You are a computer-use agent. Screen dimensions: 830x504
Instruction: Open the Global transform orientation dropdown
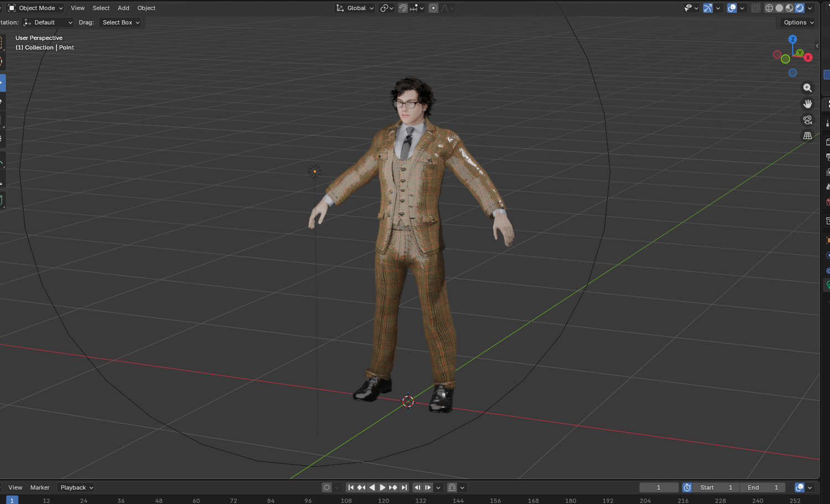click(x=355, y=8)
